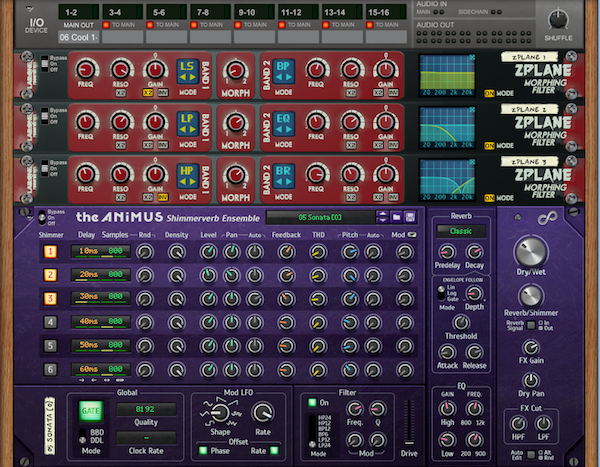The height and width of the screenshot is (467, 600).
Task: Save the Animus patch with the floppy icon
Action: pyautogui.click(x=410, y=217)
